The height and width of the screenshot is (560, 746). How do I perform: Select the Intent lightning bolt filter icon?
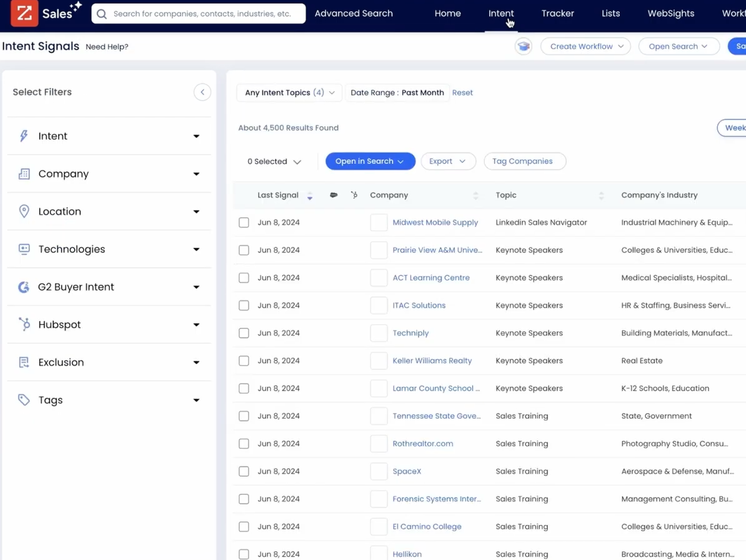point(24,136)
